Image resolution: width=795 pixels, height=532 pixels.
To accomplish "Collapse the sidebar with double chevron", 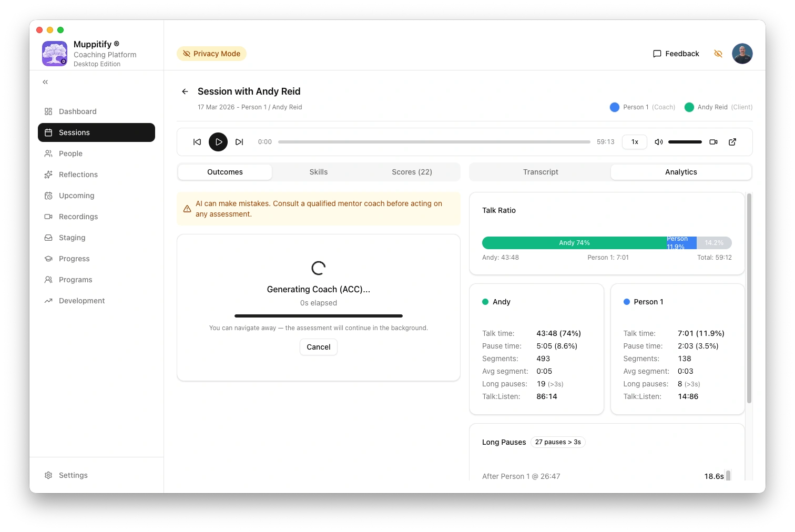I will point(45,82).
